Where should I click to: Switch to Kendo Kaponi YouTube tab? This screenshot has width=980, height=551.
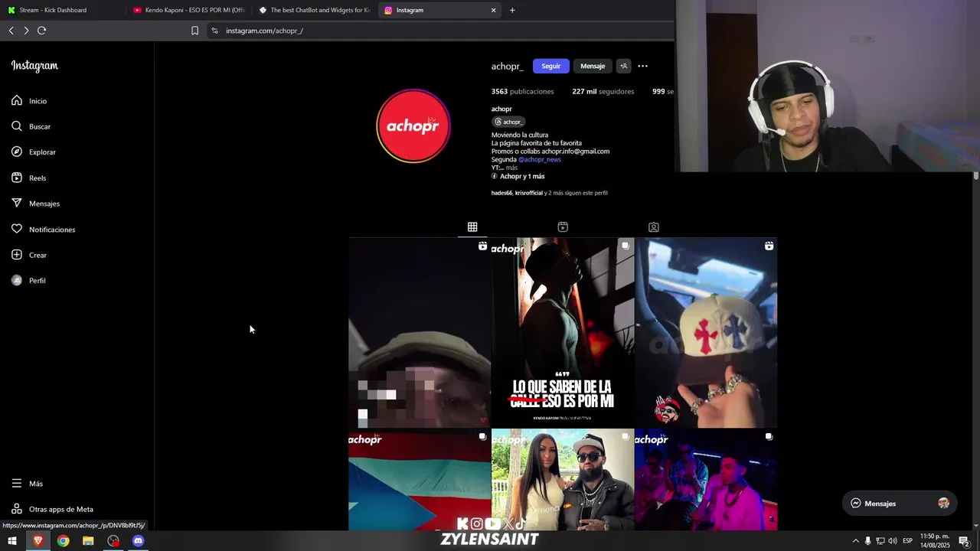(x=189, y=10)
